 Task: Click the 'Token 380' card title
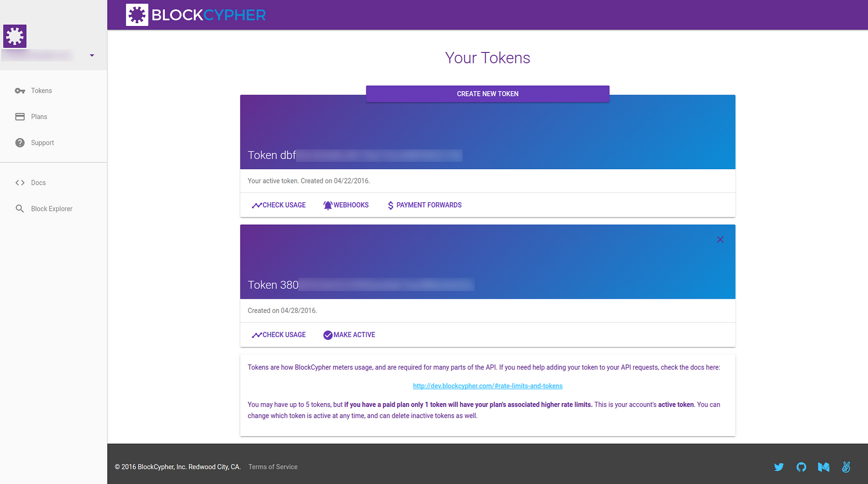coord(361,285)
